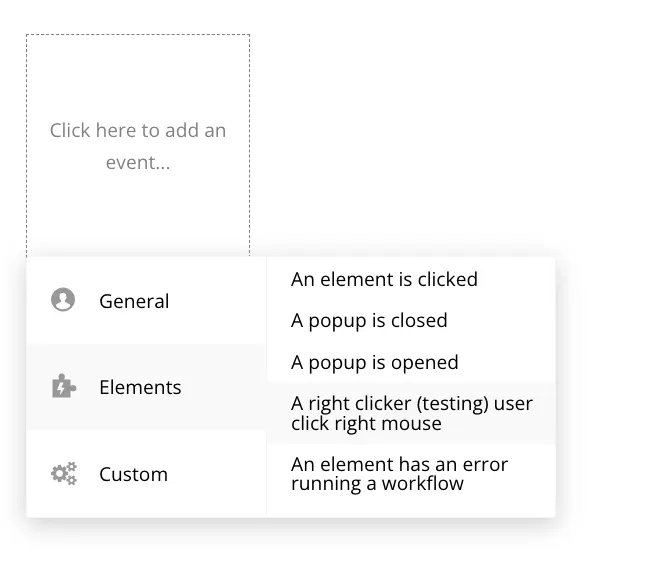650x582 pixels.
Task: Click the "Custom" text label
Action: [x=133, y=474]
